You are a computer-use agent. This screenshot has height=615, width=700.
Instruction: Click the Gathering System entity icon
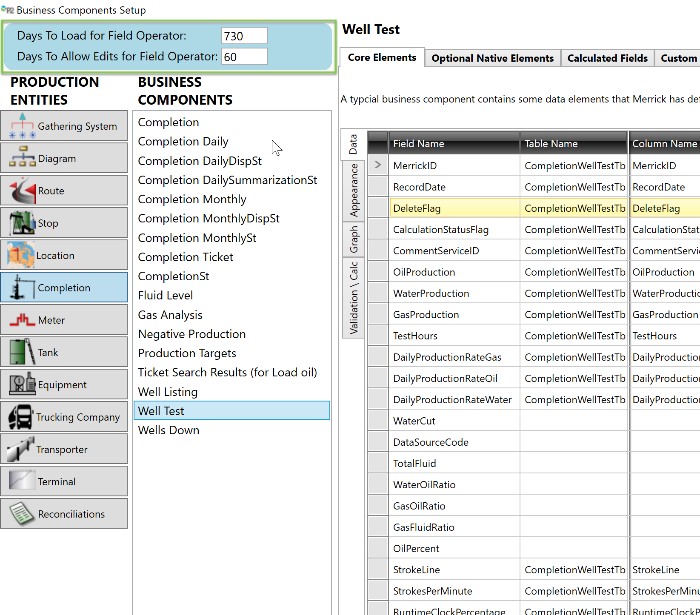click(22, 126)
